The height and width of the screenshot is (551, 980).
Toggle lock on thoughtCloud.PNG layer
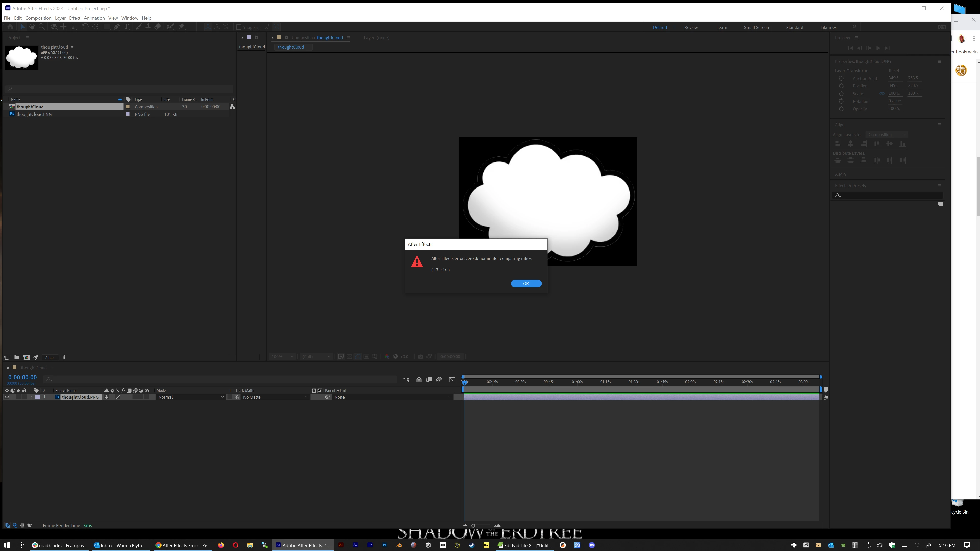coord(24,397)
